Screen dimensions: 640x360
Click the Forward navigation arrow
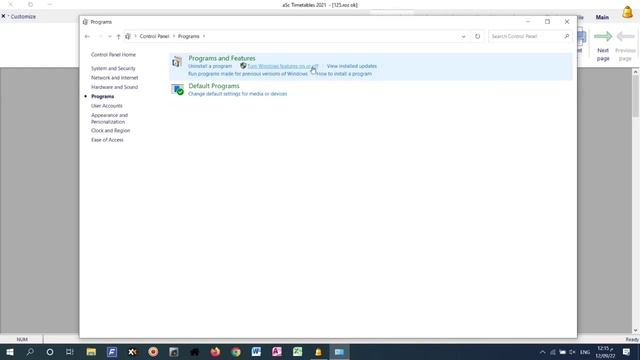point(100,36)
